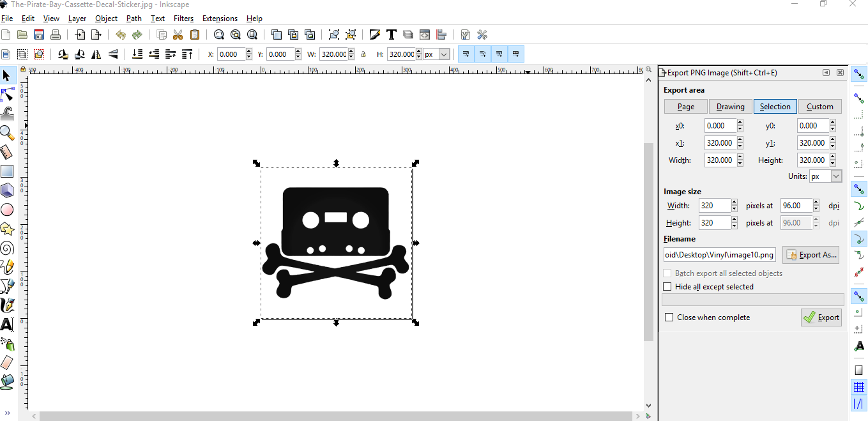868x421 pixels.
Task: Open the XML editor icon
Action: click(424, 34)
